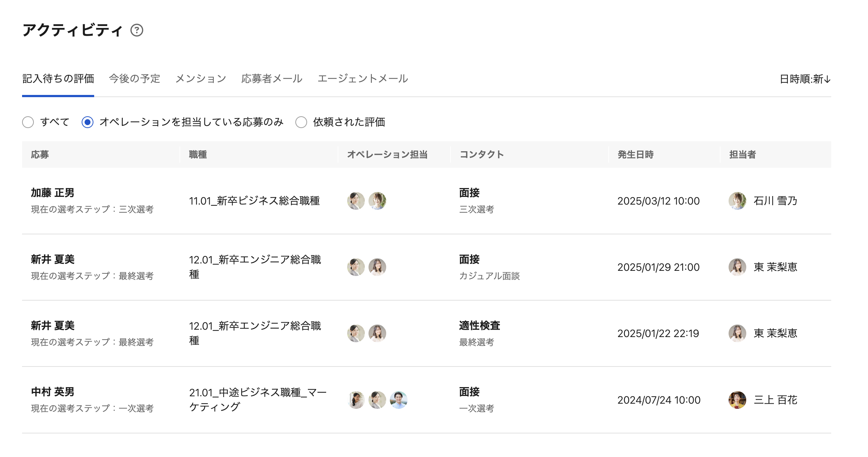
Task: Open applicant 加藤 正男's entry
Action: click(53, 193)
